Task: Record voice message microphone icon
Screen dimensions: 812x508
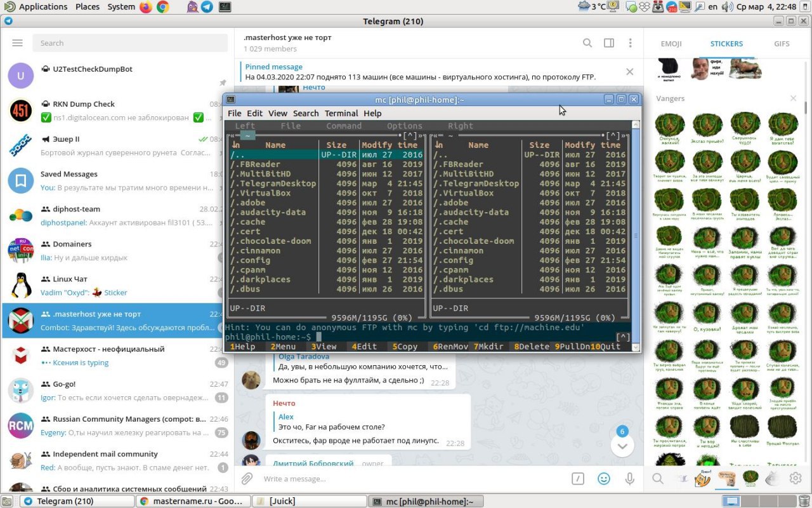Action: point(630,479)
